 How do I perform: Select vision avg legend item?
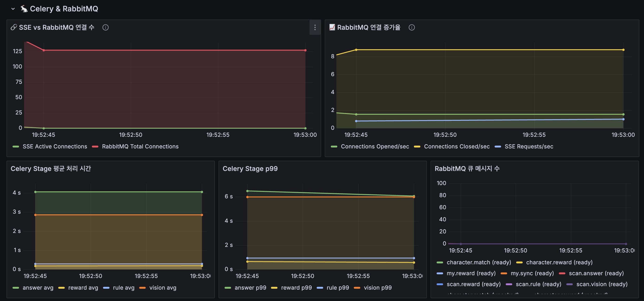click(162, 288)
